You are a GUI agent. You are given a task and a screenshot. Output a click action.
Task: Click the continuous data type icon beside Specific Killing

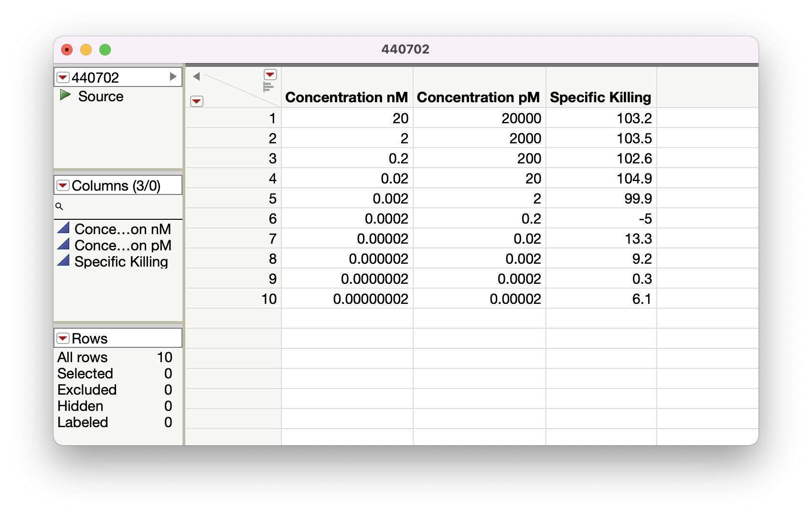coord(64,261)
